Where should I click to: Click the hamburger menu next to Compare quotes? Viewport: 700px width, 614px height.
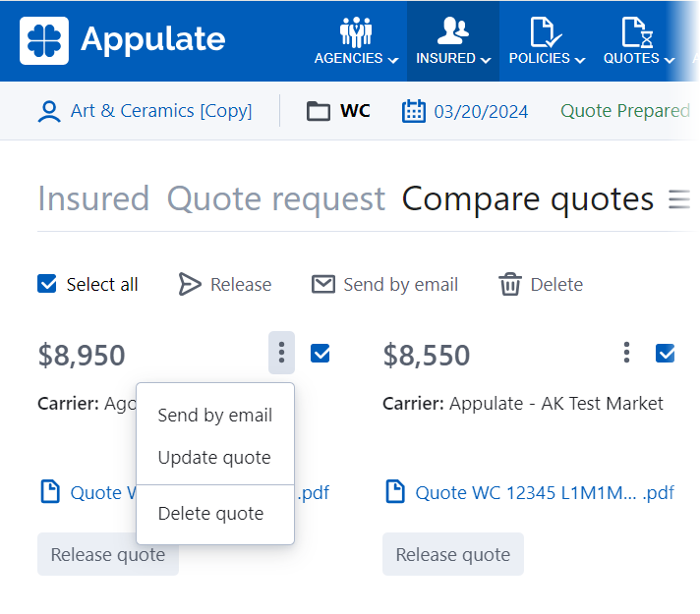click(678, 199)
